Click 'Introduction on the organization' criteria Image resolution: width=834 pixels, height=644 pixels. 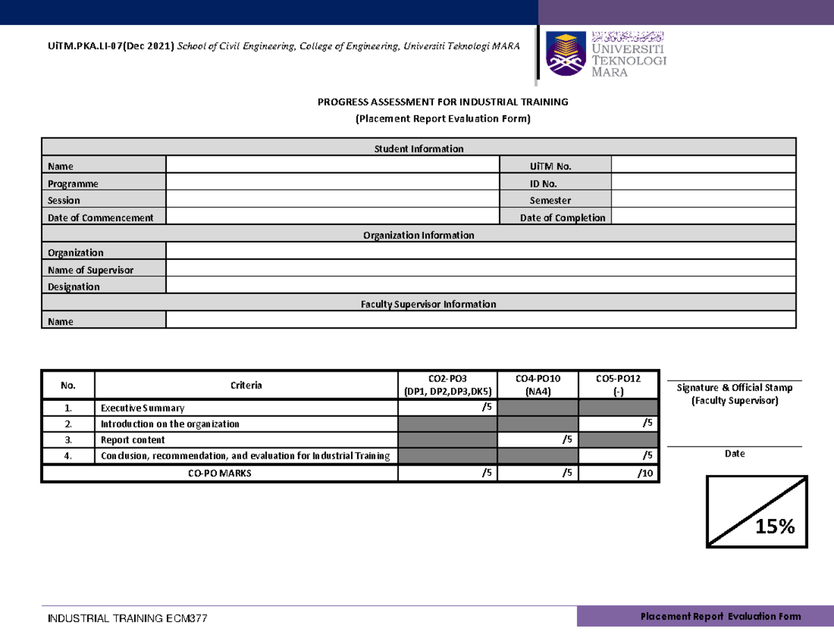[x=245, y=424]
